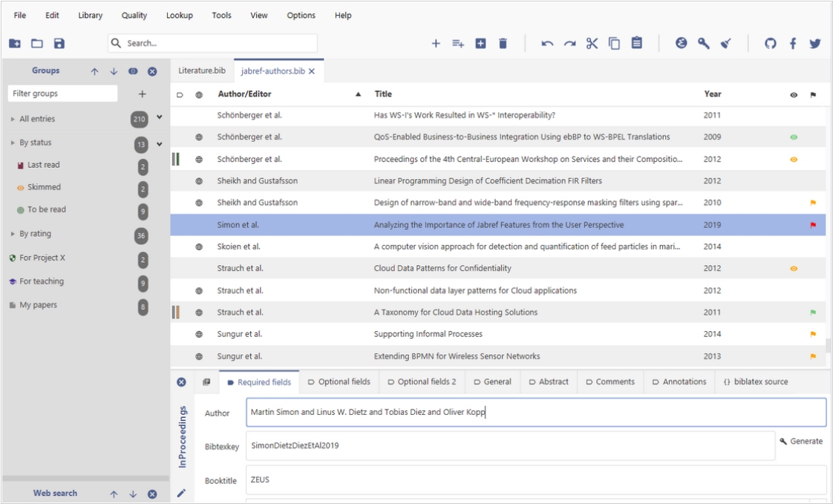The image size is (833, 504).
Task: Click the Twitter bird icon
Action: click(x=814, y=44)
